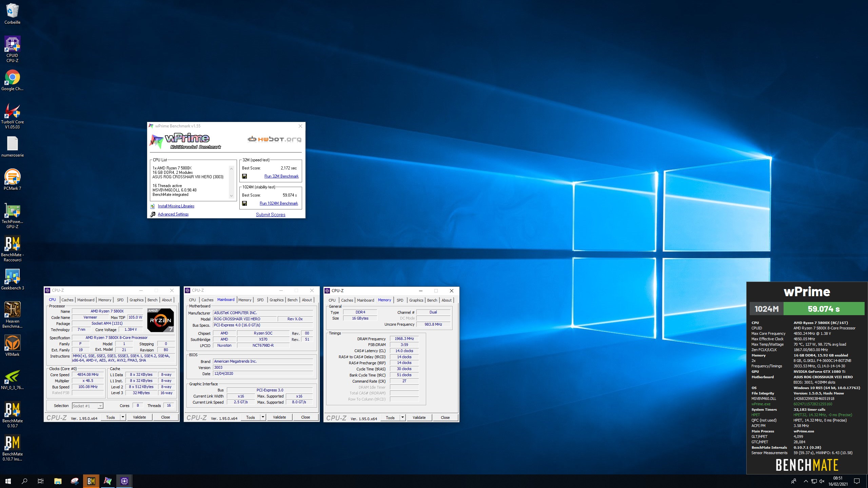Click the Core Speed 4854.08 MHz field
This screenshot has width=868, height=488.
(88, 375)
